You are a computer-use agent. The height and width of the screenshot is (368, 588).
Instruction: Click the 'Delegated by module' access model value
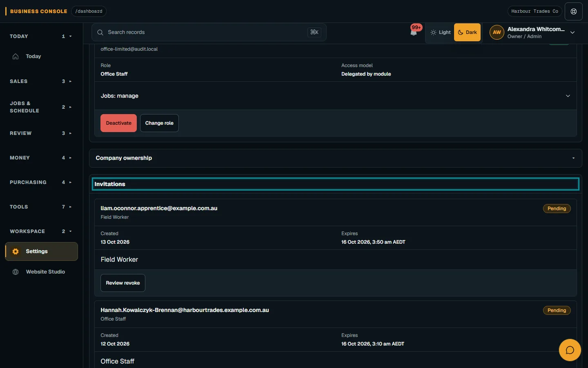click(x=366, y=74)
